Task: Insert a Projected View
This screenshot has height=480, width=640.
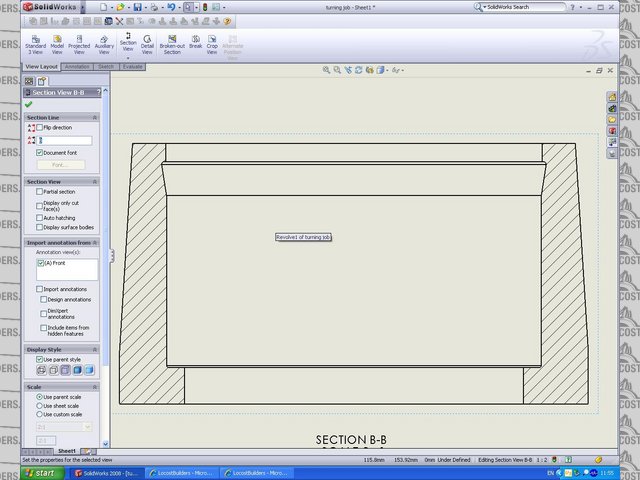Action: [x=80, y=41]
